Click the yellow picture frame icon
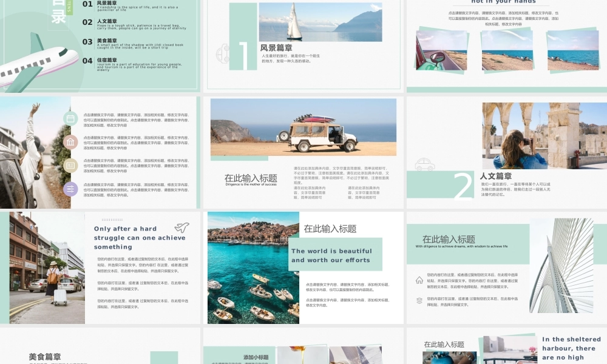The height and width of the screenshot is (364, 607). (x=70, y=166)
